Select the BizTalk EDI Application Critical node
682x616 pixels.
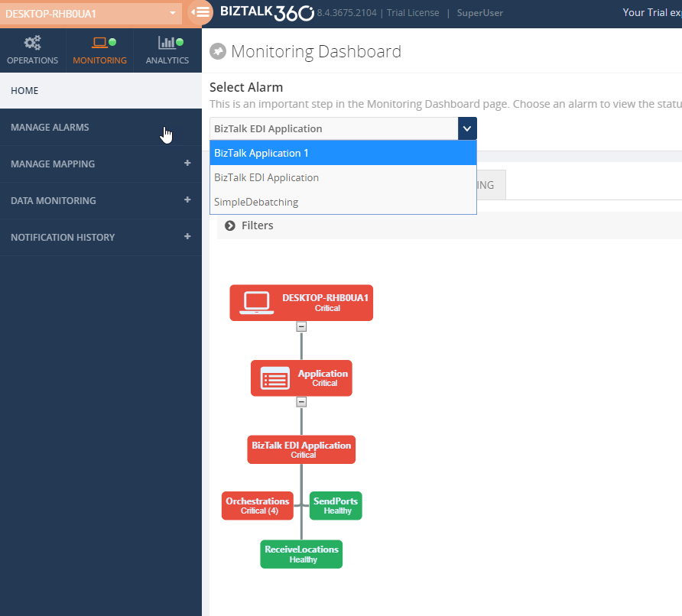301,449
